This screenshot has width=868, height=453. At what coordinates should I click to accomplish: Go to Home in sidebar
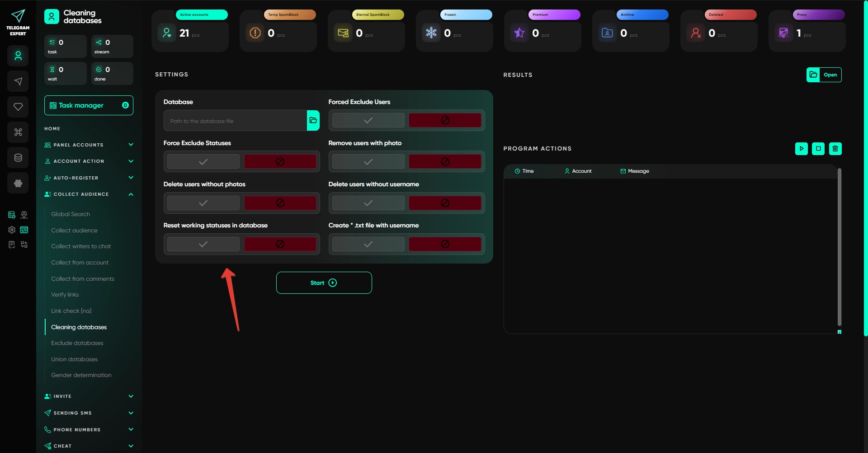coord(52,129)
